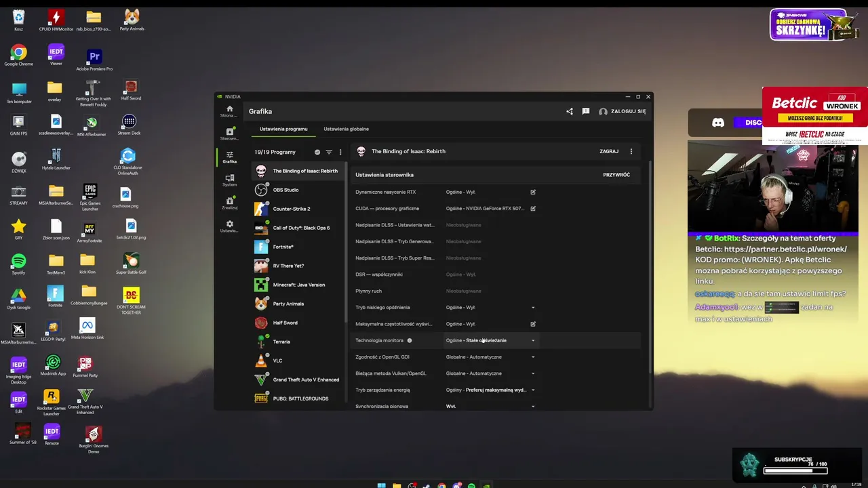868x488 pixels.
Task: Expand Synchronizacja pionowa dropdown
Action: (533, 407)
